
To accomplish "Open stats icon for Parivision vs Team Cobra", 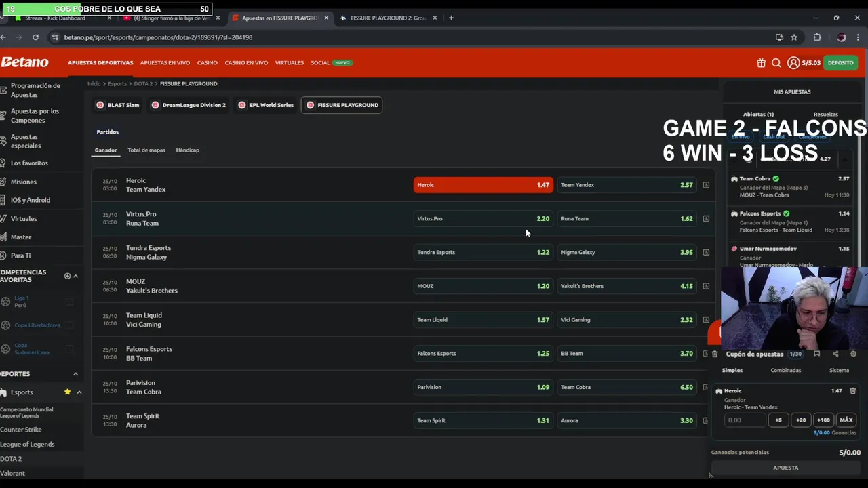I will click(x=706, y=387).
